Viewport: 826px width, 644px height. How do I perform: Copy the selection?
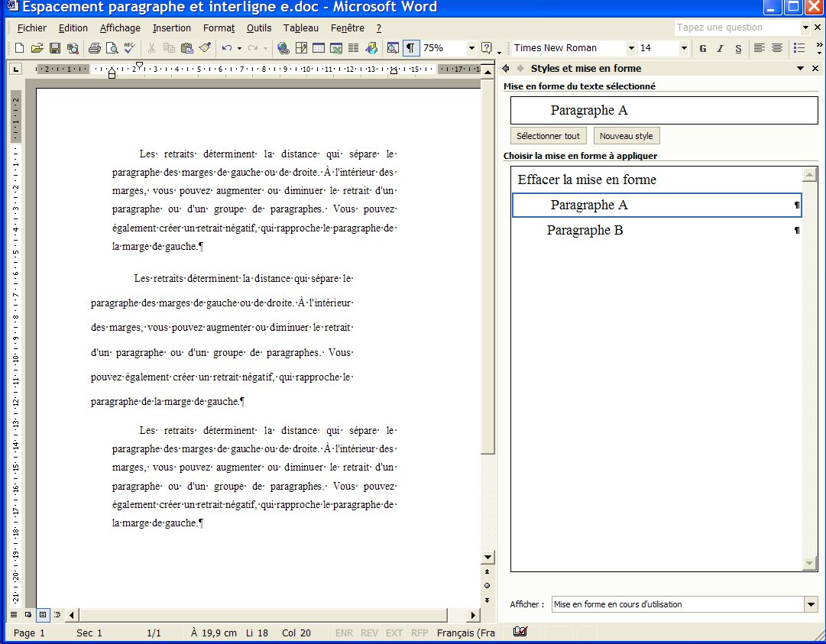pos(169,48)
